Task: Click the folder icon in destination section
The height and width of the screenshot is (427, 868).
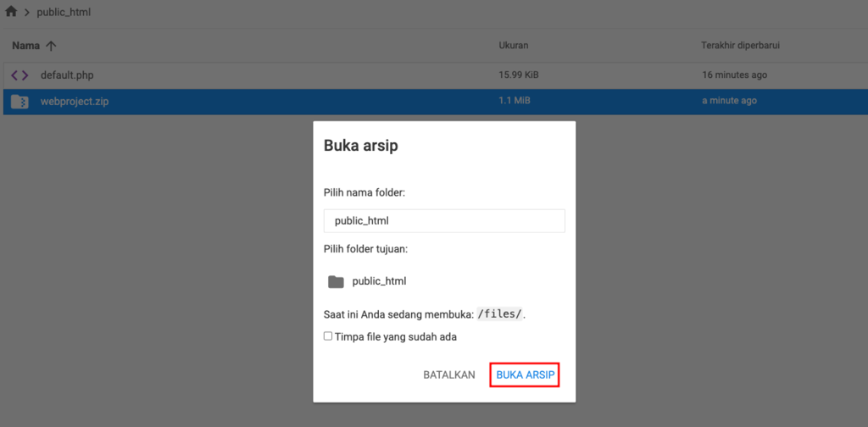Action: point(336,281)
